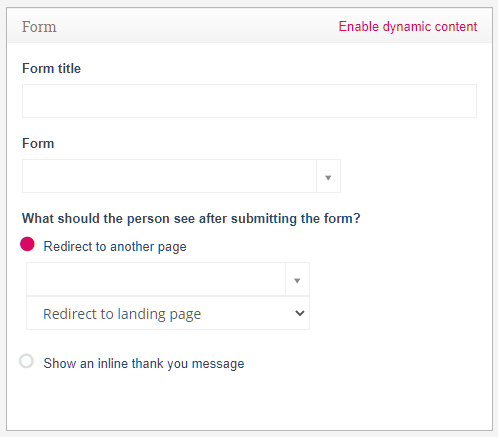Select the Show an inline thank you message radio
This screenshot has width=498, height=437.
(x=26, y=361)
